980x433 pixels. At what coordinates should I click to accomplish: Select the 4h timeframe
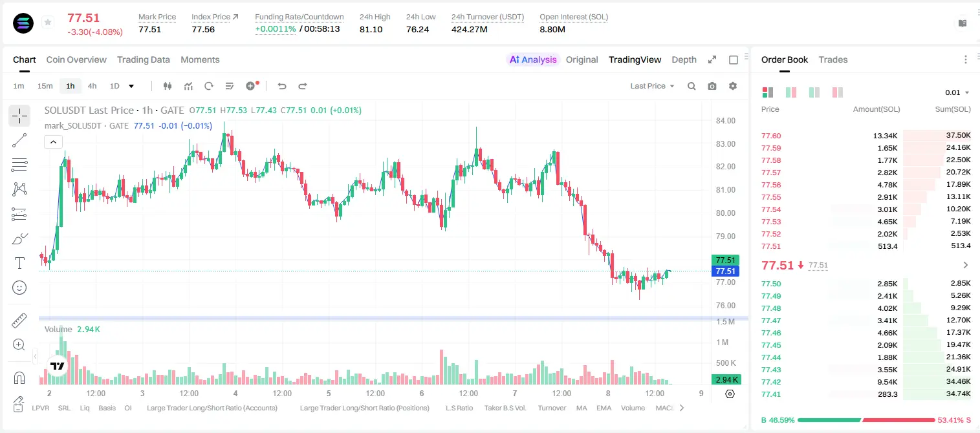[x=93, y=86]
